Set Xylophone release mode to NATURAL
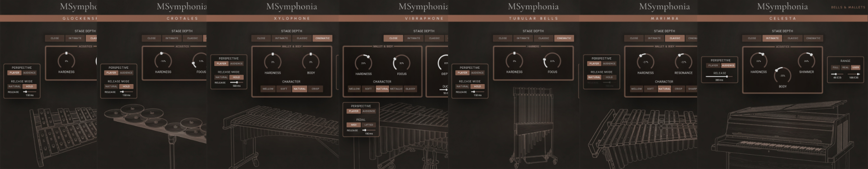This screenshot has width=868, height=169. pos(222,77)
